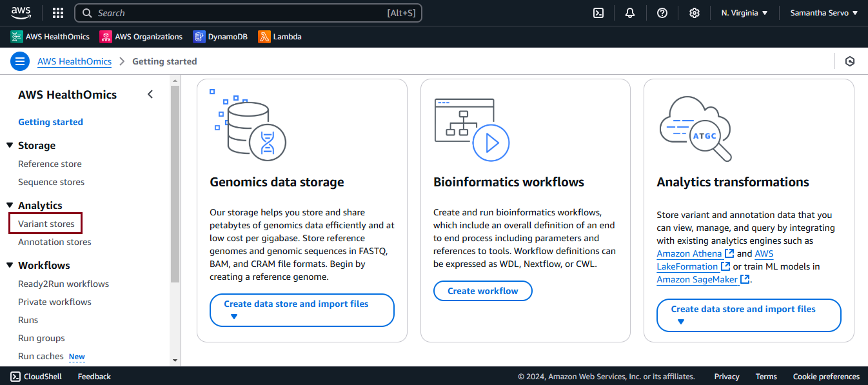
Task: Open Genomics Create data store dropdown button
Action: click(302, 310)
